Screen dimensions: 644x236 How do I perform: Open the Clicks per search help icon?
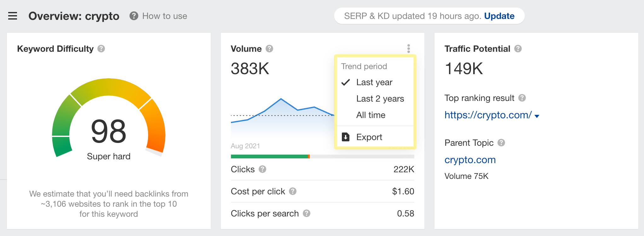(x=307, y=214)
